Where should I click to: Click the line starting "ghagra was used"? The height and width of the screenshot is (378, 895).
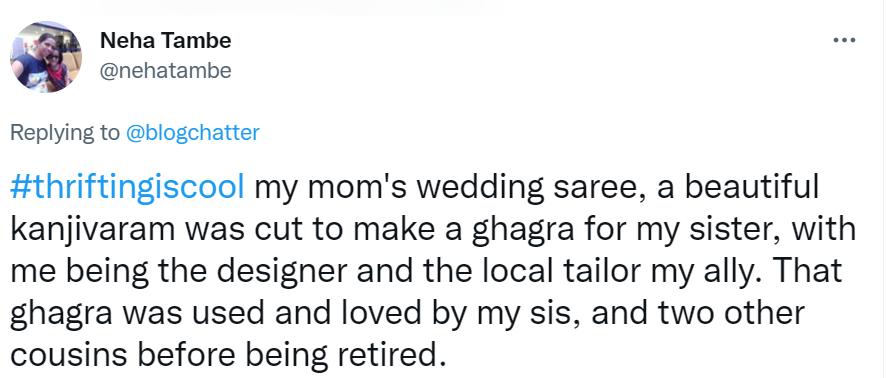click(x=407, y=312)
